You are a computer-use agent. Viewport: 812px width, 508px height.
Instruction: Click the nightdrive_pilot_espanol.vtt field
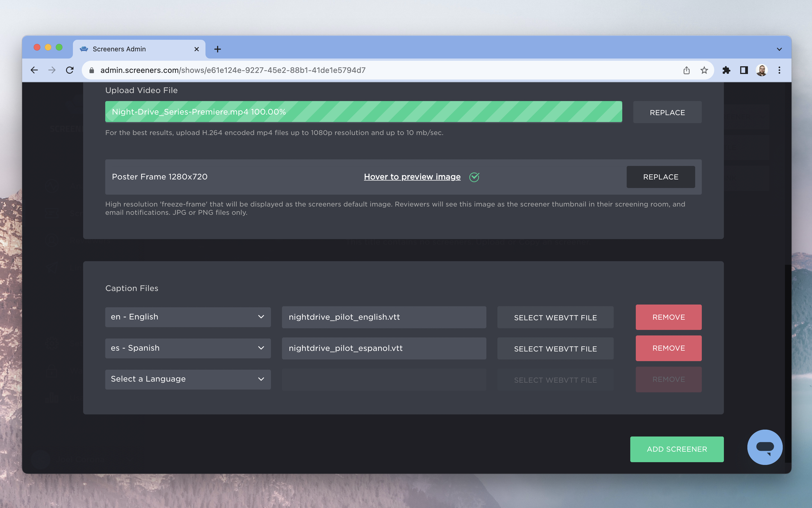[x=384, y=348]
